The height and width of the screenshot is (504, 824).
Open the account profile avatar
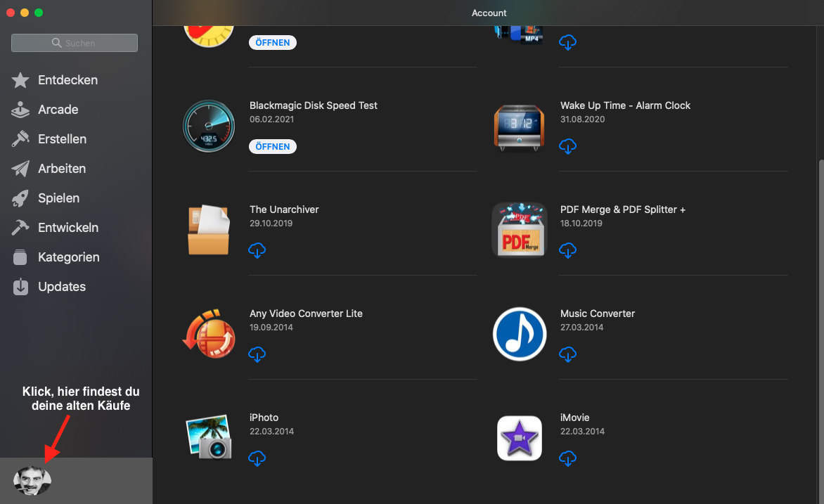click(x=32, y=480)
